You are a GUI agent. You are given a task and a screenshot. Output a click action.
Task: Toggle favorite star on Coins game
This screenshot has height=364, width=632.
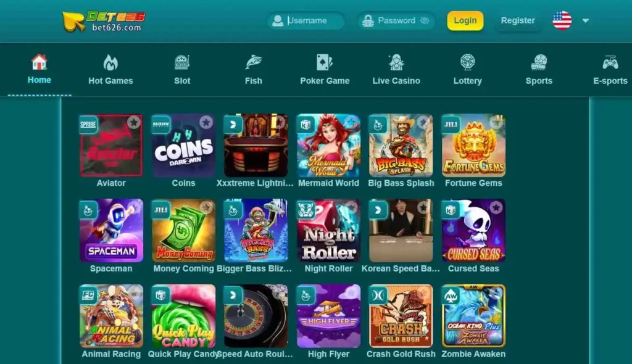pos(206,122)
